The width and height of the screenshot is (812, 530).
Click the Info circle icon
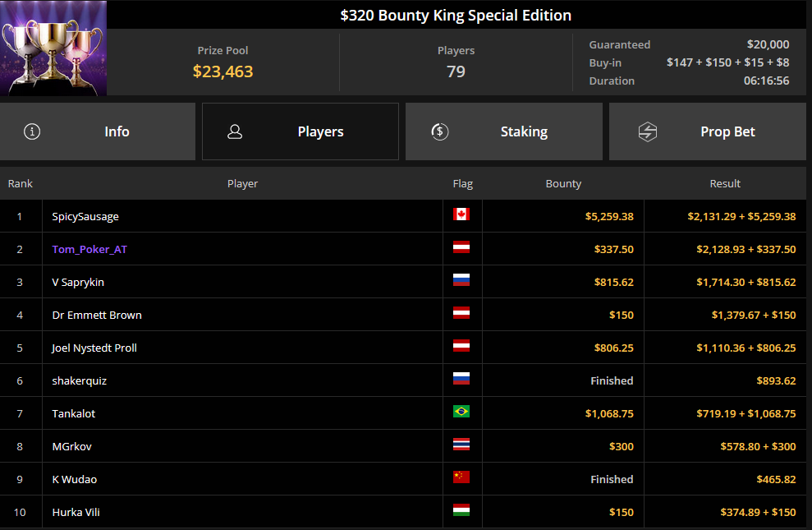coord(32,131)
